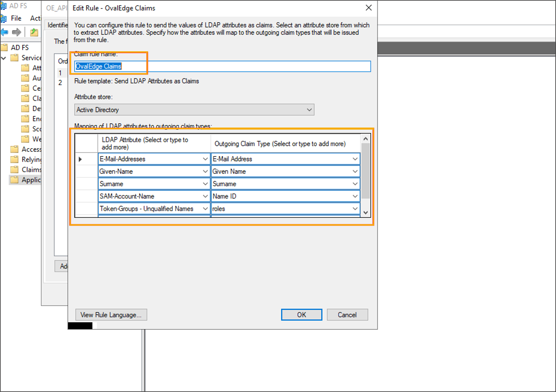Open the Attribute store dropdown

pos(309,110)
